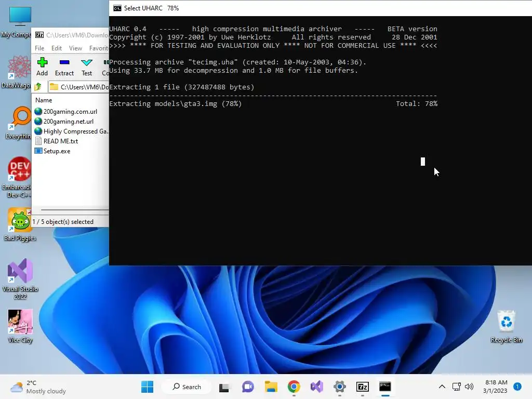Open notification center badge

pyautogui.click(x=517, y=387)
